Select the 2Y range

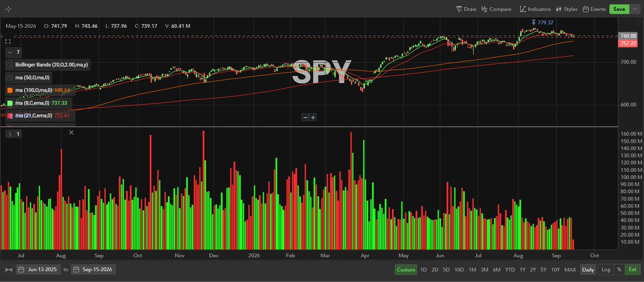(533, 270)
